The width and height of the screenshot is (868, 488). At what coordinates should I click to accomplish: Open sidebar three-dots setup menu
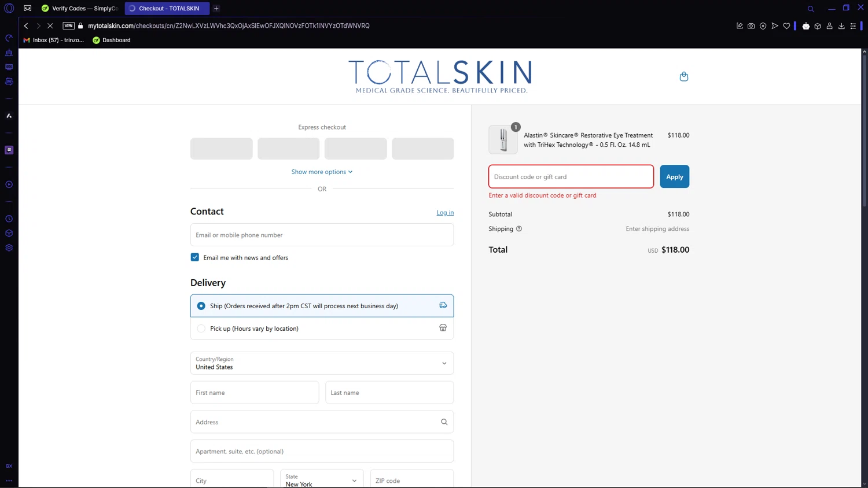tap(9, 480)
